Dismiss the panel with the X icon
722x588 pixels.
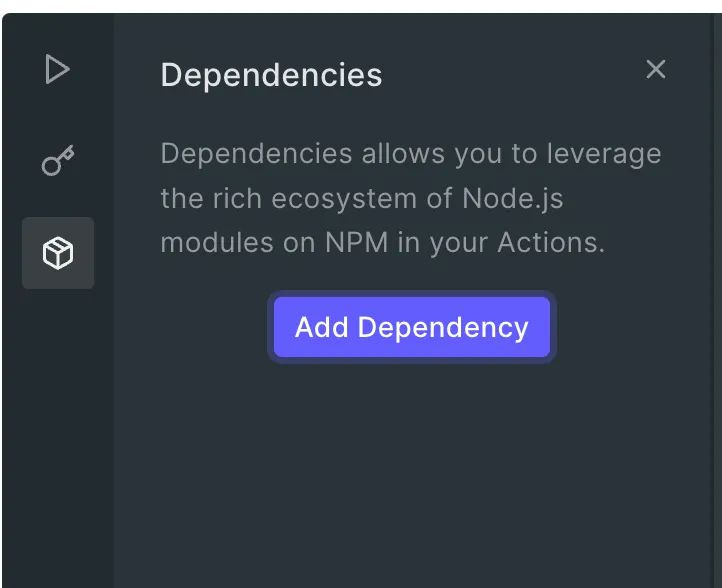pos(655,69)
